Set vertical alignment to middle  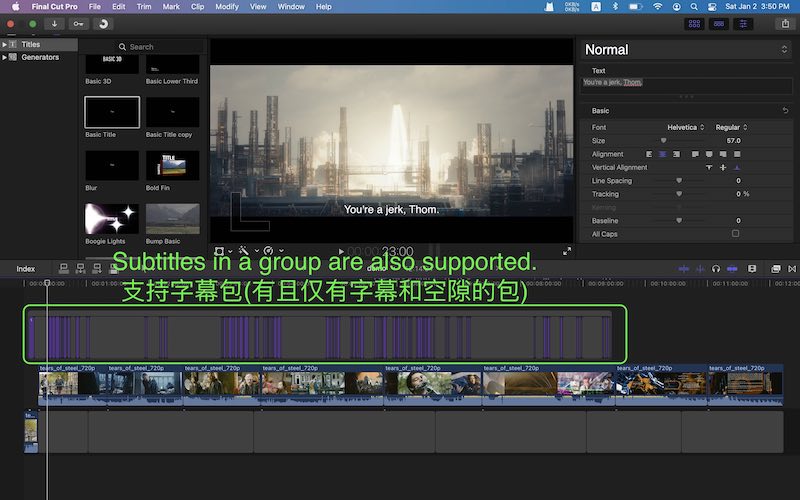tap(722, 167)
